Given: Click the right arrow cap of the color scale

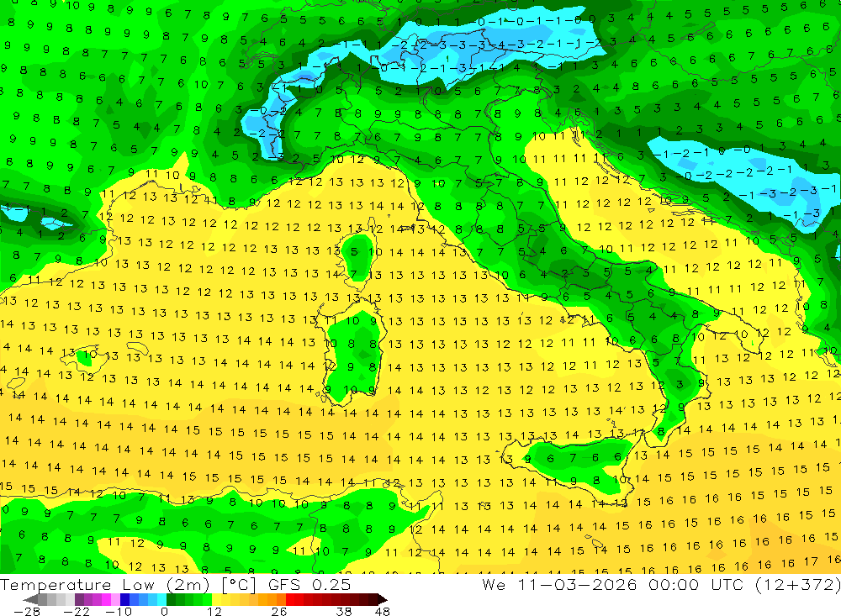Looking at the screenshot, I should pyautogui.click(x=383, y=599).
